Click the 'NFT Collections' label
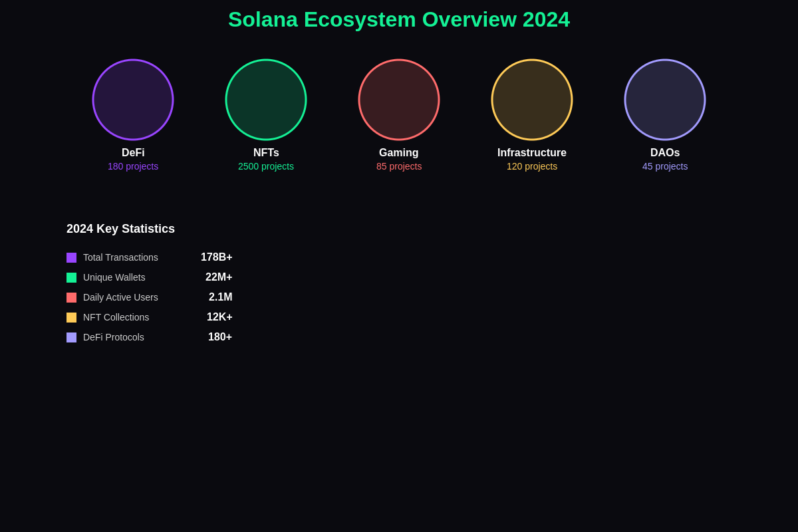Viewport: 798px width, 532px height. 116,317
